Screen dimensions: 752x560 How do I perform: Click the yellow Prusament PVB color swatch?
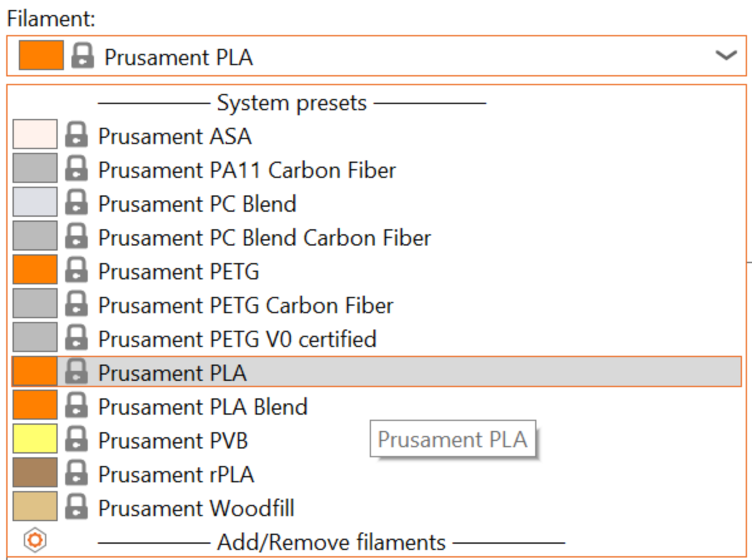(x=35, y=439)
